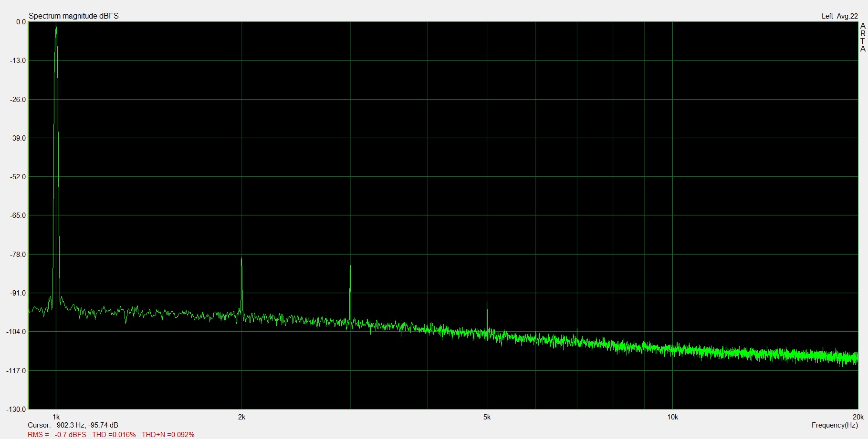Click the '-91.0' dB axis label
Viewport: 868px width, 439px height.
[18, 293]
